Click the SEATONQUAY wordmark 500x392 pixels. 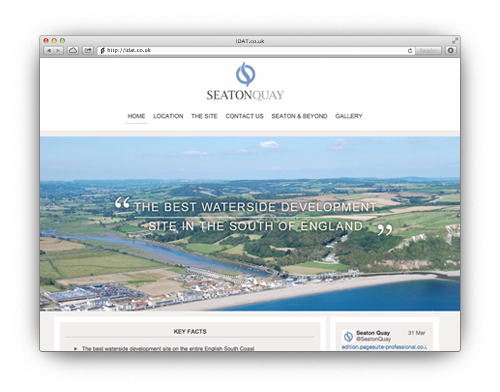[245, 95]
